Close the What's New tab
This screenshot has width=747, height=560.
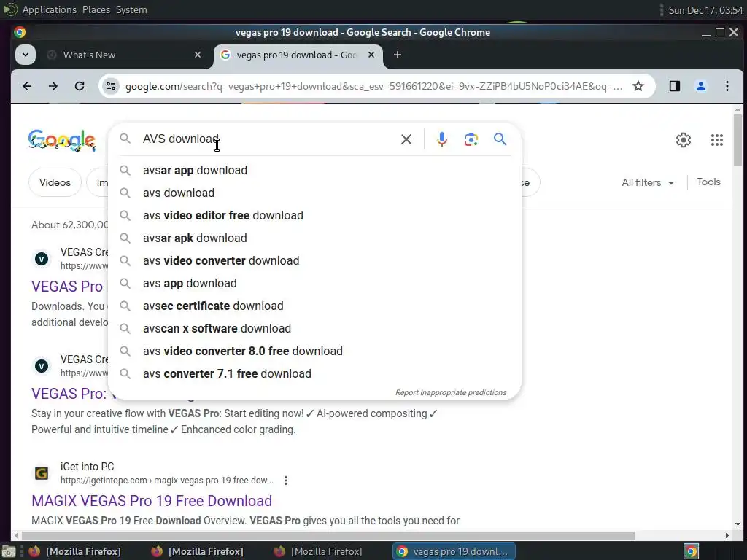tap(198, 55)
